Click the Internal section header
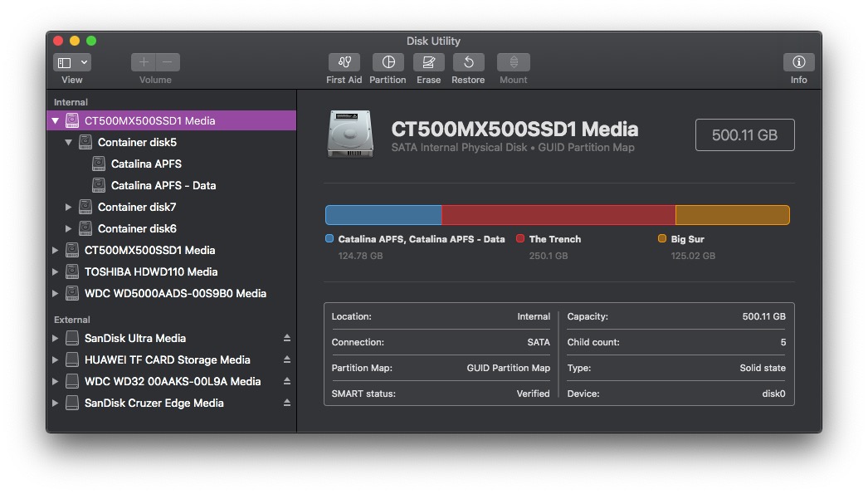This screenshot has width=868, height=494. (71, 102)
